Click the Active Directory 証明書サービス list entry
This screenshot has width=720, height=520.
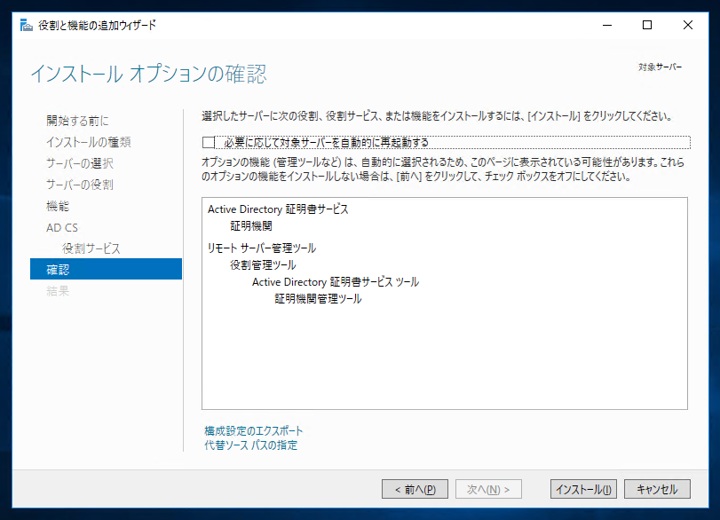point(278,209)
